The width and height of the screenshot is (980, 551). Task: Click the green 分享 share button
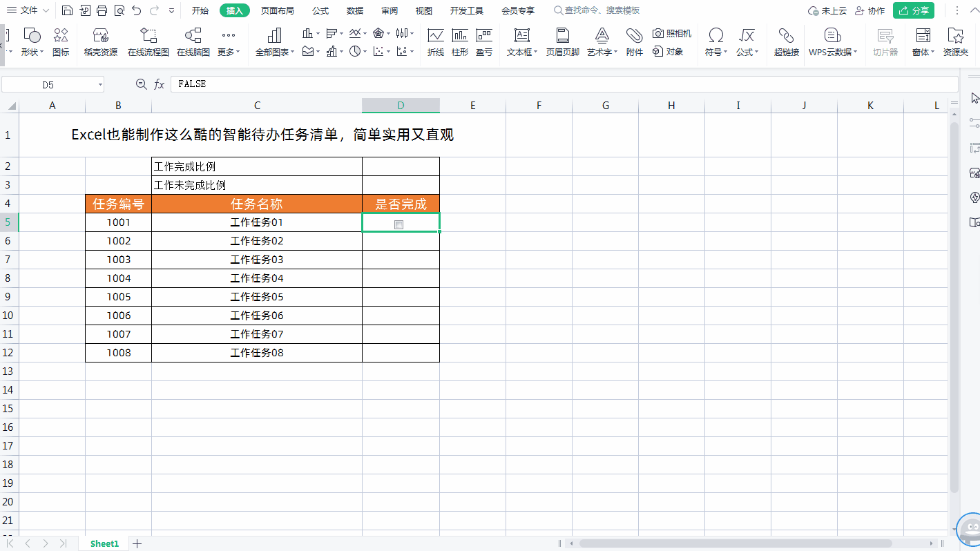(914, 10)
